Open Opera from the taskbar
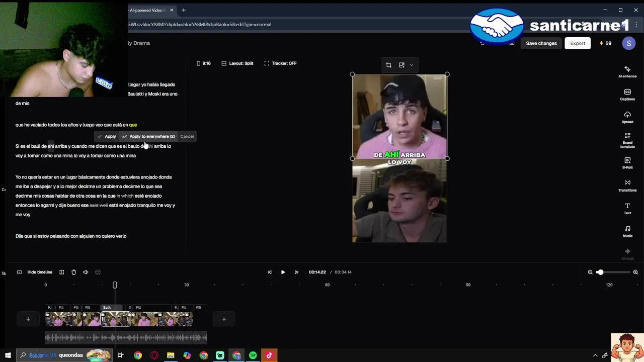The width and height of the screenshot is (644, 362). click(154, 355)
